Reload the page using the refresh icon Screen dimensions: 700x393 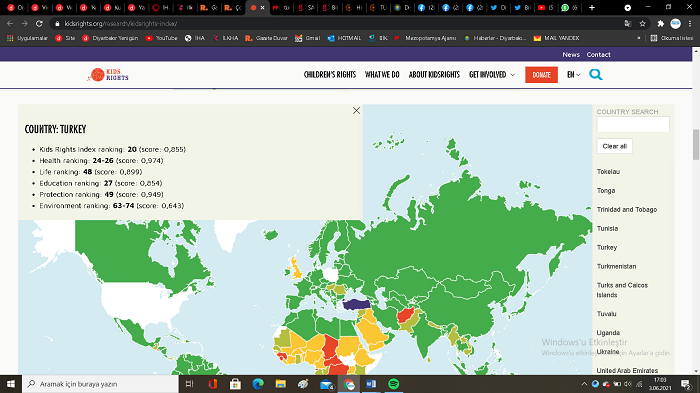point(39,24)
